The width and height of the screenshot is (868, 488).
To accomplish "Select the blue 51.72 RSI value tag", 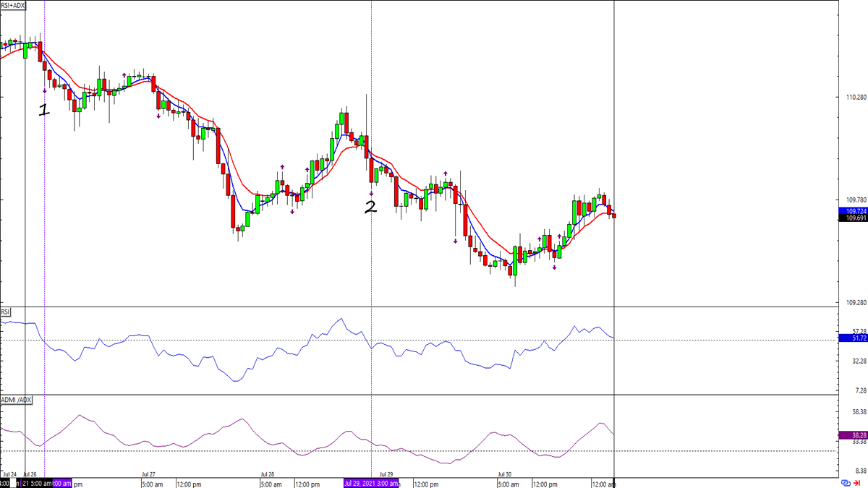I will (x=853, y=338).
